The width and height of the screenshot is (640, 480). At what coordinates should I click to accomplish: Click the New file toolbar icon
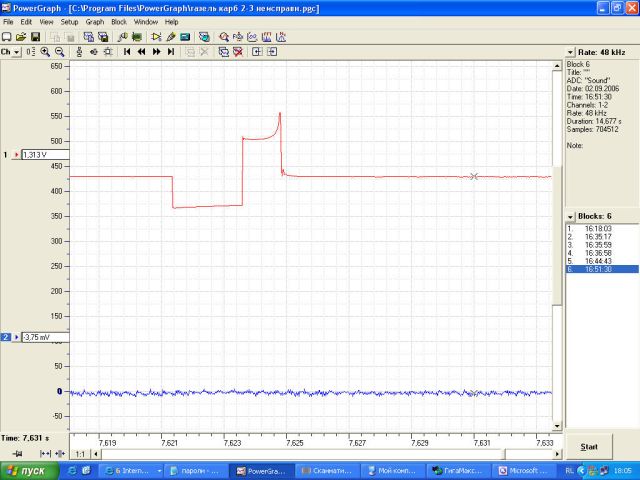pos(7,37)
